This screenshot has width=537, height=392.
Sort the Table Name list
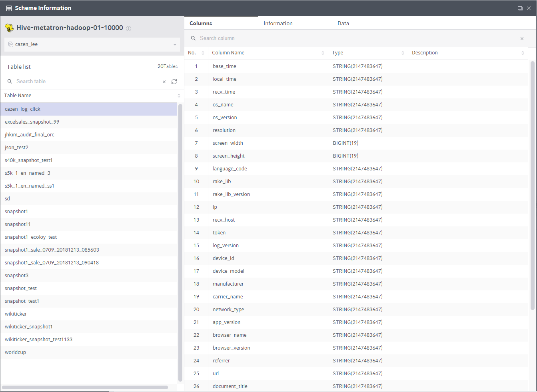(x=179, y=96)
